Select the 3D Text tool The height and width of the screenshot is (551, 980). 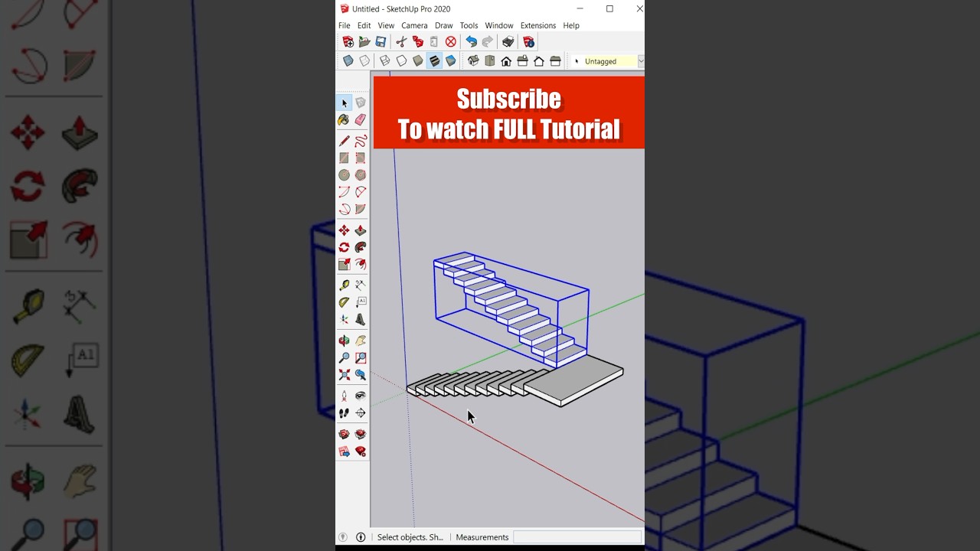coord(361,319)
